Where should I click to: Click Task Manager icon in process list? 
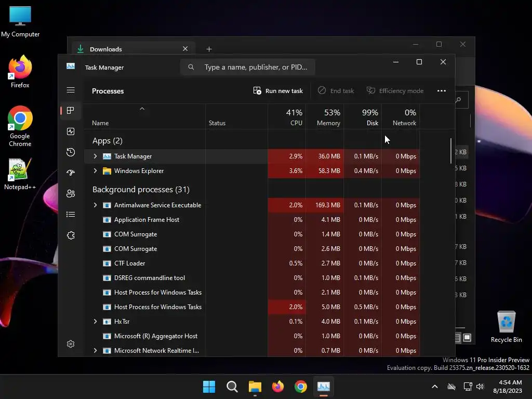click(x=107, y=156)
